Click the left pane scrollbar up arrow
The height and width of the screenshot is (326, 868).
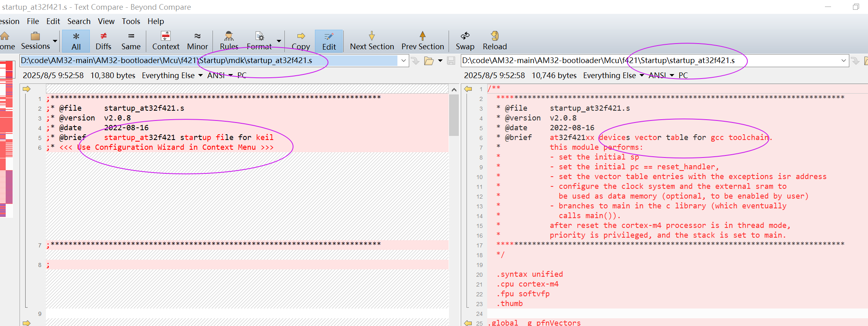454,89
